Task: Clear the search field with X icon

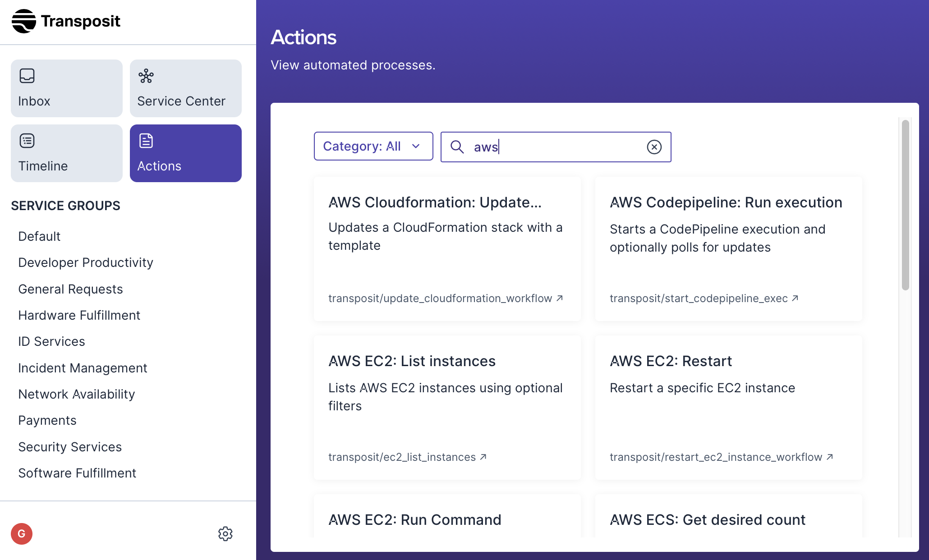Action: [654, 147]
